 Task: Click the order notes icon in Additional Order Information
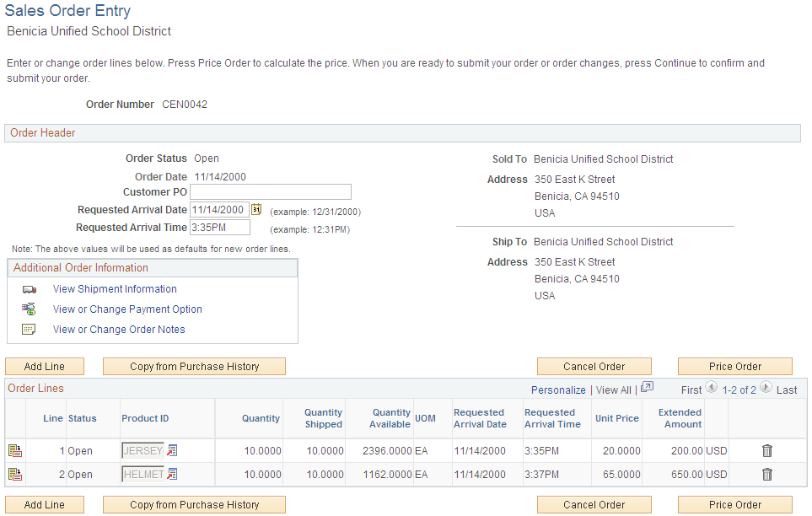(x=28, y=329)
